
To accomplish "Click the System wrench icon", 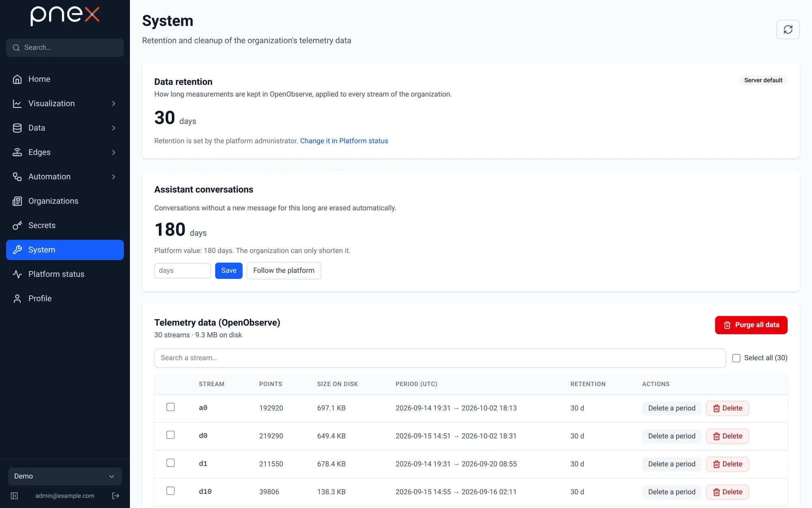I will (x=17, y=250).
